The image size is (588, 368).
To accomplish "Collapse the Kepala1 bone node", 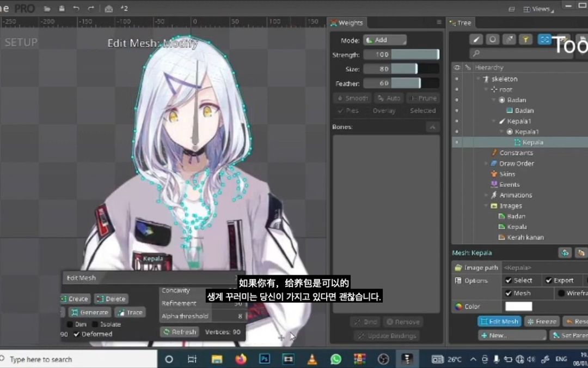I will point(494,121).
